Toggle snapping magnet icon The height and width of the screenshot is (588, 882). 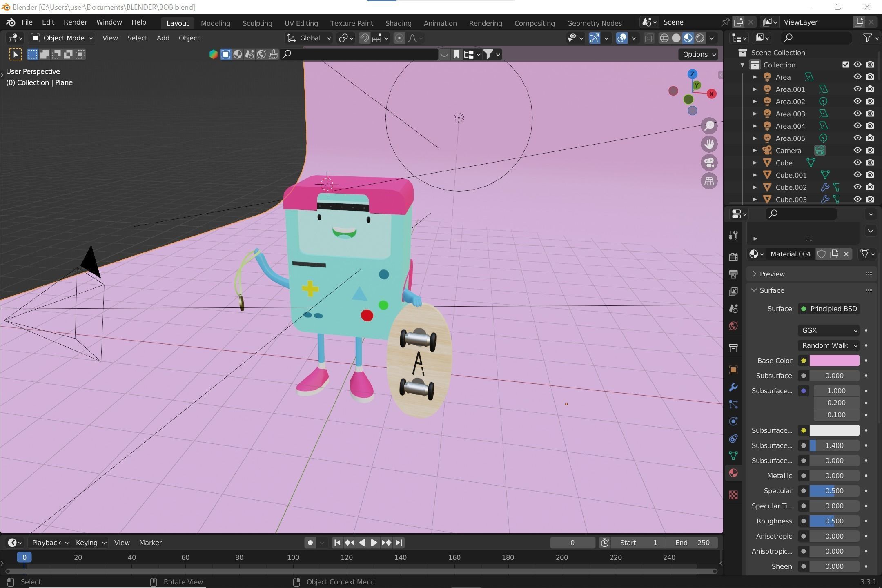364,38
